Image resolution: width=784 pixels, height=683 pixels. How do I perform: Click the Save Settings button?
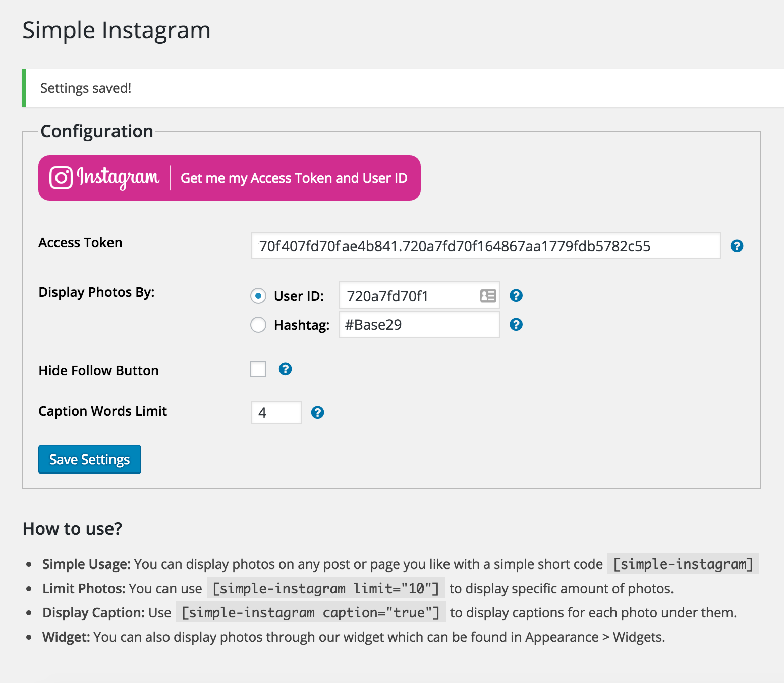pos(90,460)
